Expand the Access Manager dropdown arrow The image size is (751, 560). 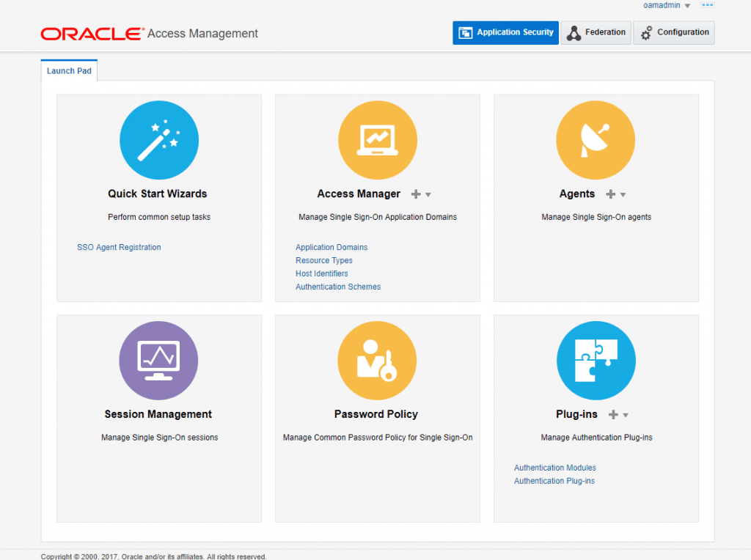[428, 195]
